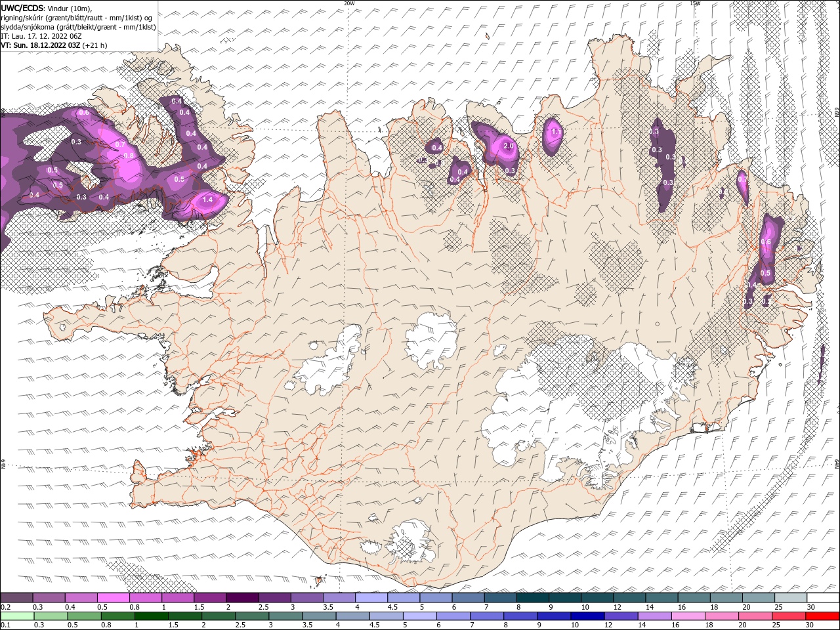Pick the dark teal upper swatch starting at 8

[533, 598]
